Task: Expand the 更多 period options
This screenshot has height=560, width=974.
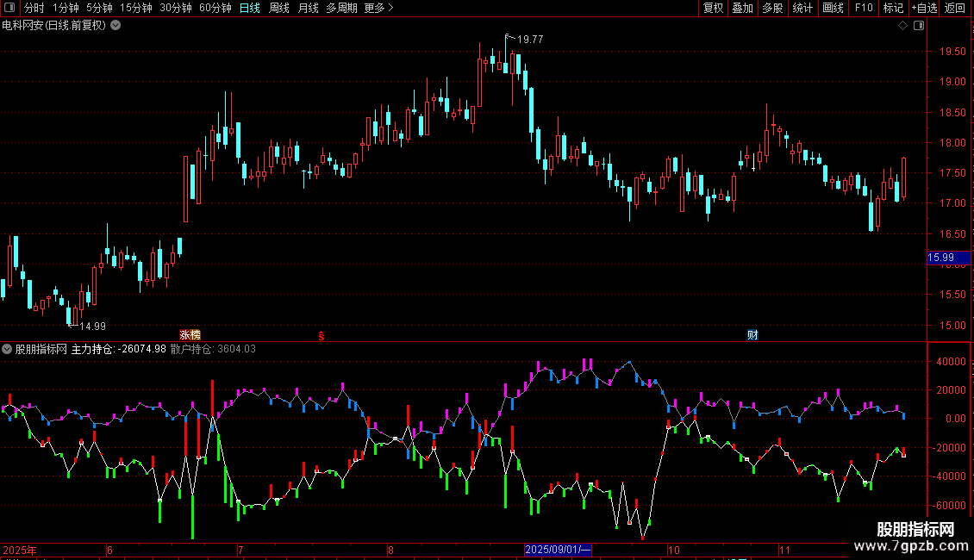Action: [378, 8]
